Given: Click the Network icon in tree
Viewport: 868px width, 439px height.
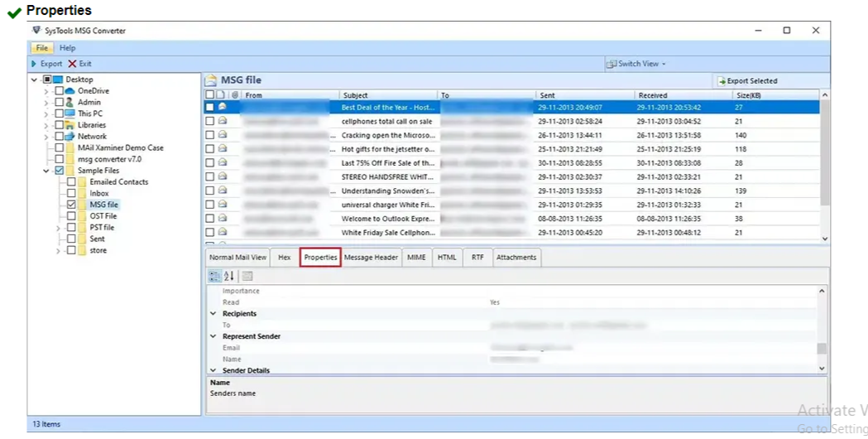Looking at the screenshot, I should point(70,136).
